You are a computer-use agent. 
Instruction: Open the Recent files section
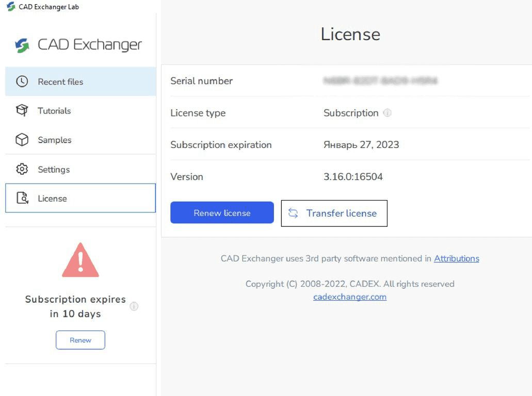(80, 81)
